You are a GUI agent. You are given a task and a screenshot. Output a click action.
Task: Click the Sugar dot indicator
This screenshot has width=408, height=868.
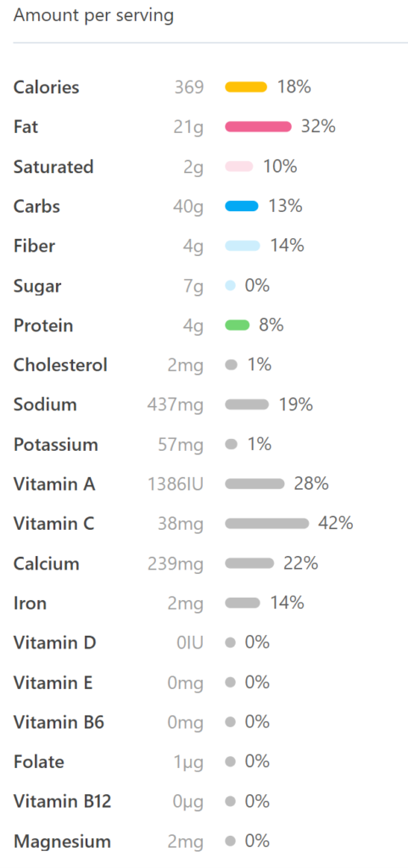point(231,286)
